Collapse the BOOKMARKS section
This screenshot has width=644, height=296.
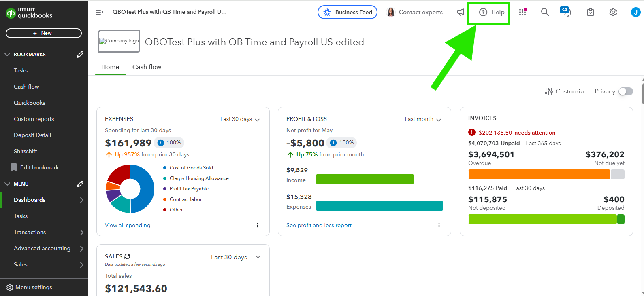tap(7, 54)
